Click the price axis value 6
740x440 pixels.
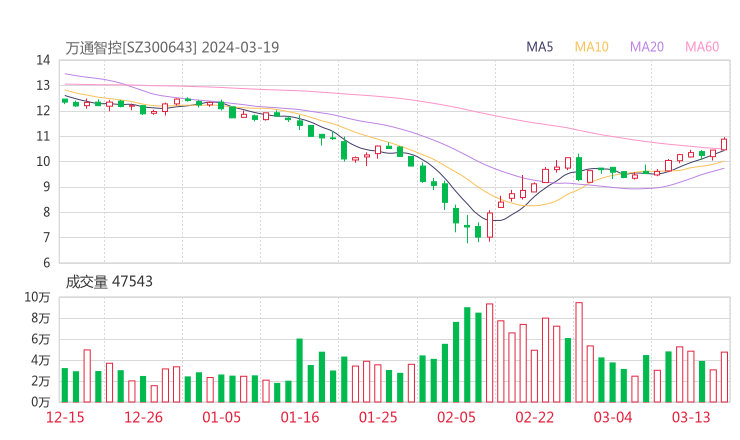point(47,262)
